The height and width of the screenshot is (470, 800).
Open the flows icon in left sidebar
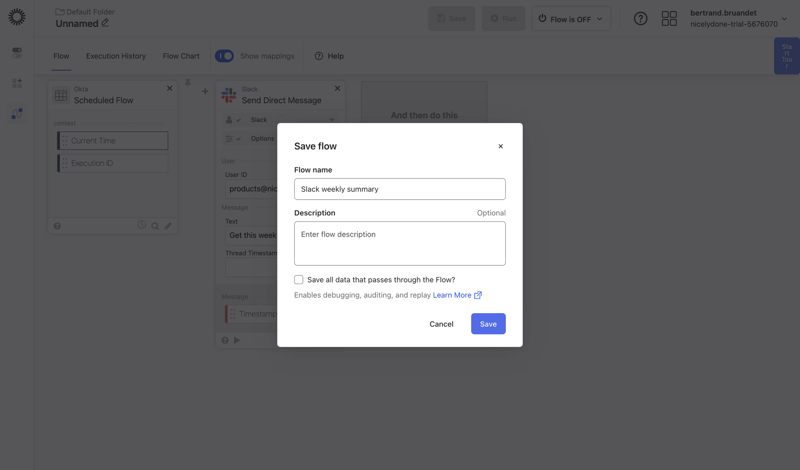(17, 113)
